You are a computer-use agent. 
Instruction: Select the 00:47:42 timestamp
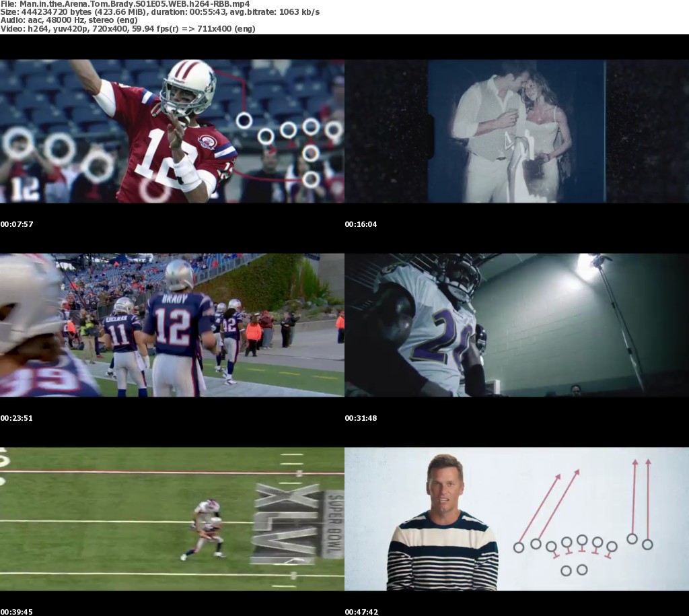coord(361,612)
